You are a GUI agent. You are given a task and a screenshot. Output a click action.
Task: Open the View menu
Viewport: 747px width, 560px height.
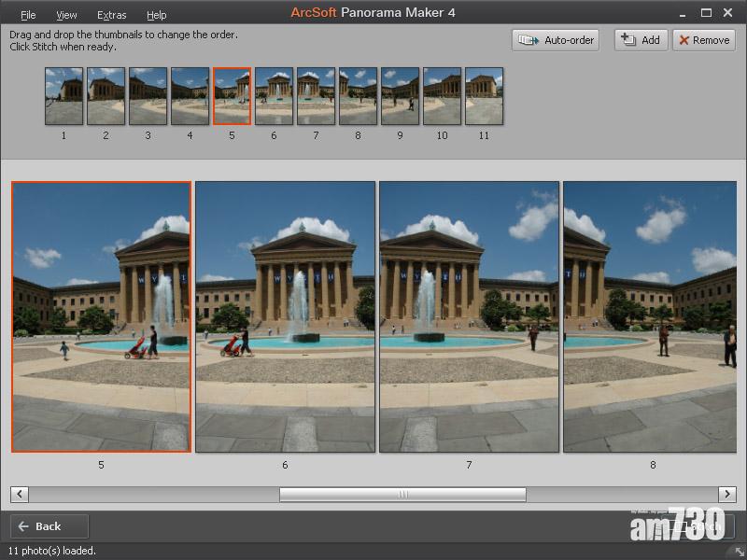(x=66, y=15)
